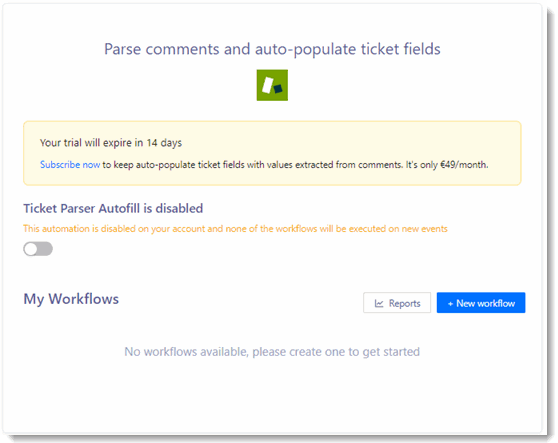Click the plus icon on New workflow
Screen dimensions: 558x443
click(450, 304)
